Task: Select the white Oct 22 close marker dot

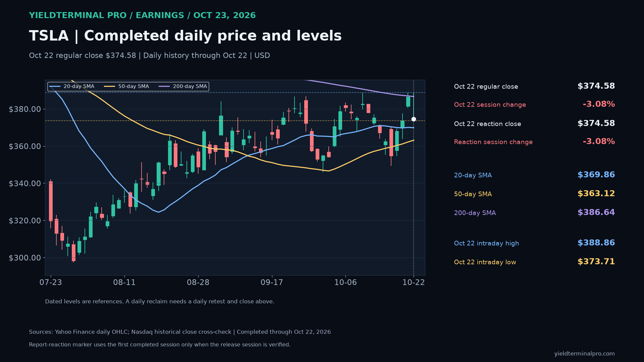Action: click(414, 119)
